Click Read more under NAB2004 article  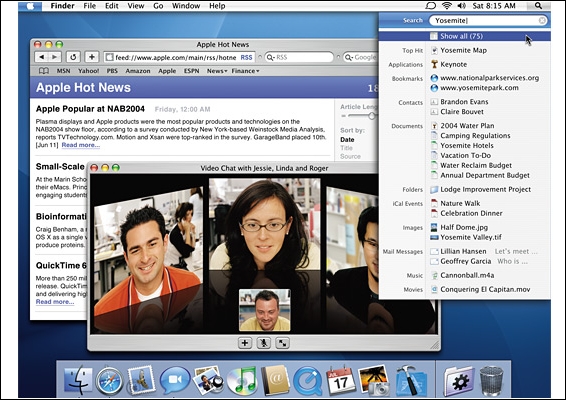pyautogui.click(x=81, y=145)
